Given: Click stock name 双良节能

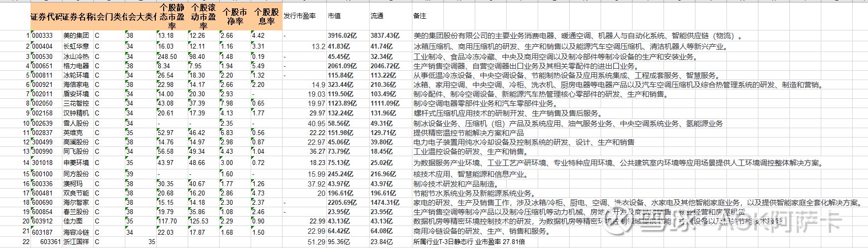Looking at the screenshot, I should 76,193.
